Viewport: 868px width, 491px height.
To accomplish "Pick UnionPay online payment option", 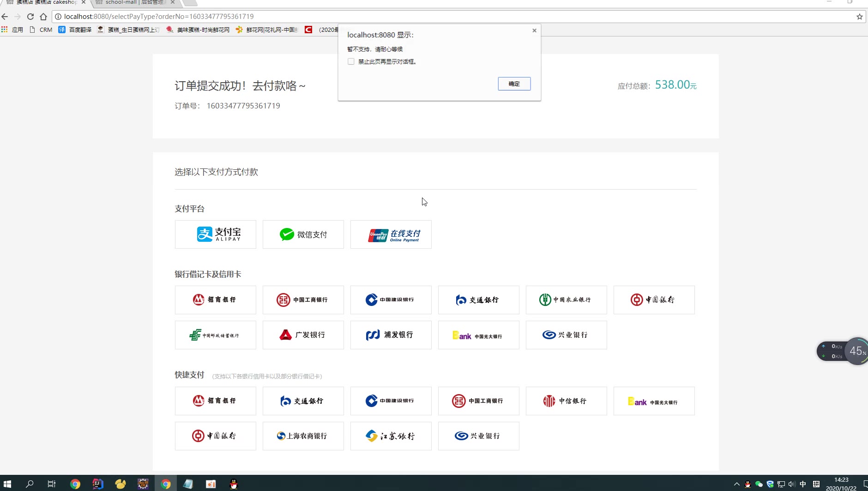I will (x=391, y=234).
